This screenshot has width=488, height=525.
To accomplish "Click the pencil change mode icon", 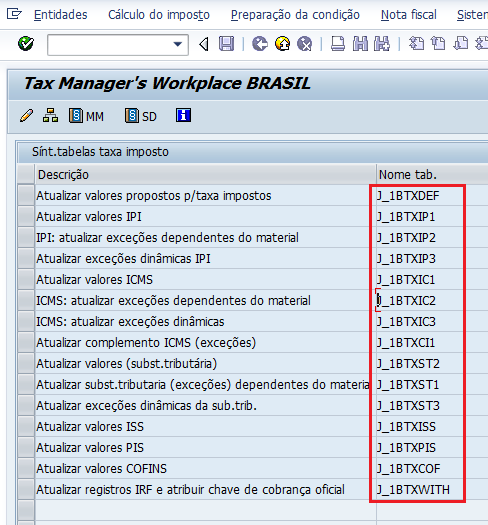I will (x=26, y=116).
